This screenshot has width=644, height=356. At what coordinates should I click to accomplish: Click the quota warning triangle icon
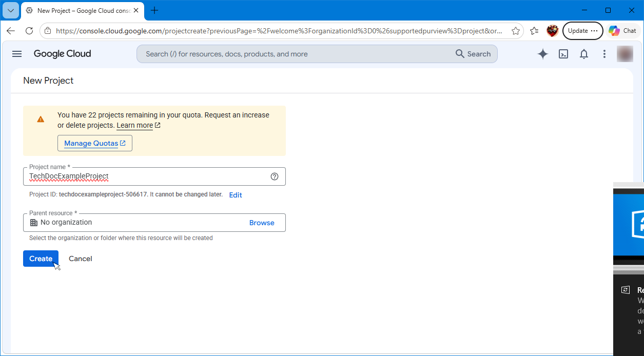pos(41,119)
